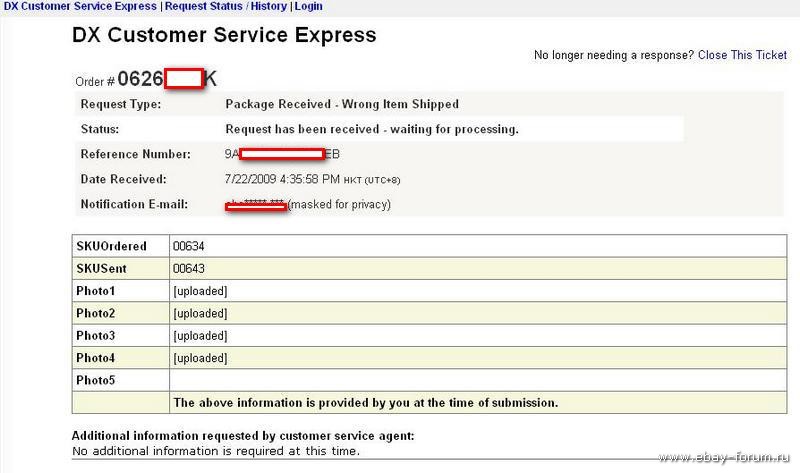Click the Status row message
The height and width of the screenshot is (473, 800).
pos(372,129)
